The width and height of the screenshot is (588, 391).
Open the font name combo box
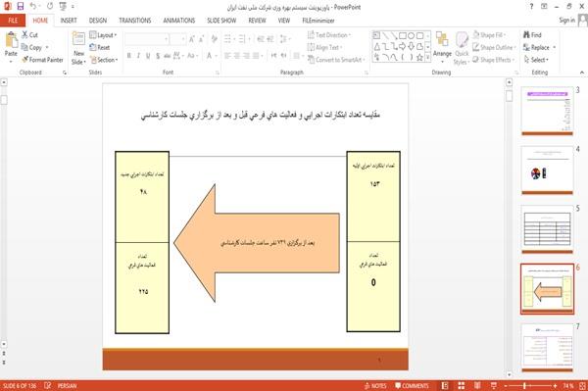[x=147, y=38]
